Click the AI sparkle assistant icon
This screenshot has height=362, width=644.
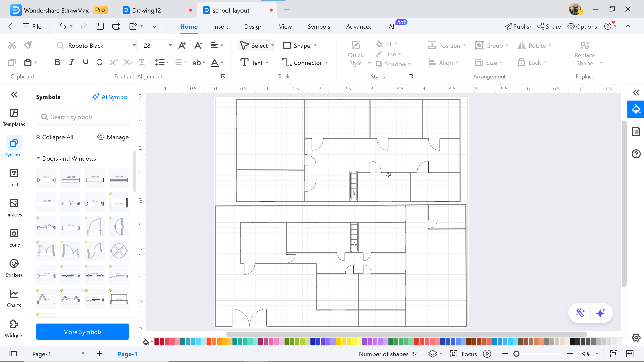[x=600, y=313]
